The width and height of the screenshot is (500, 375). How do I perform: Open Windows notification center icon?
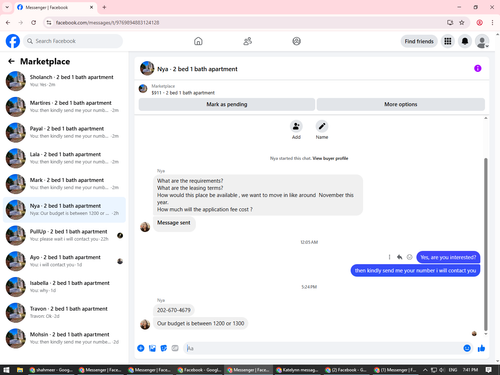(489, 370)
